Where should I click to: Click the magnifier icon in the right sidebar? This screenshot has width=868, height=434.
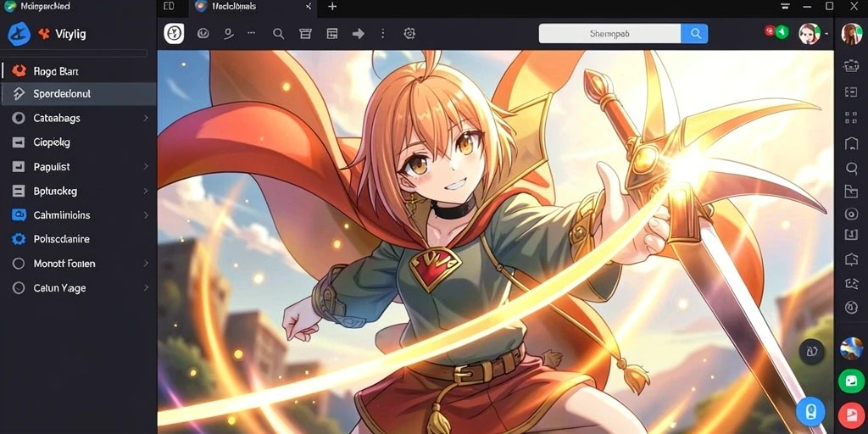(851, 168)
